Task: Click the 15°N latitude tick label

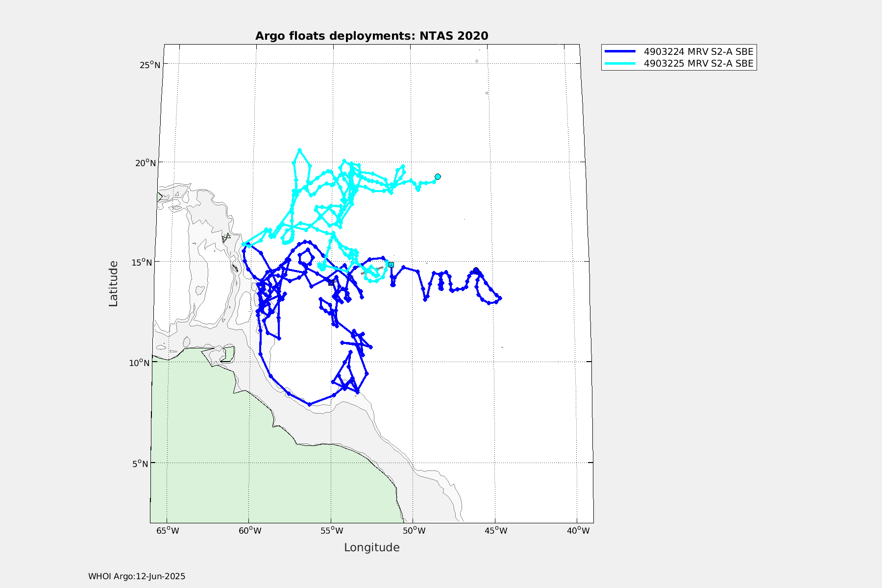Action: [142, 262]
